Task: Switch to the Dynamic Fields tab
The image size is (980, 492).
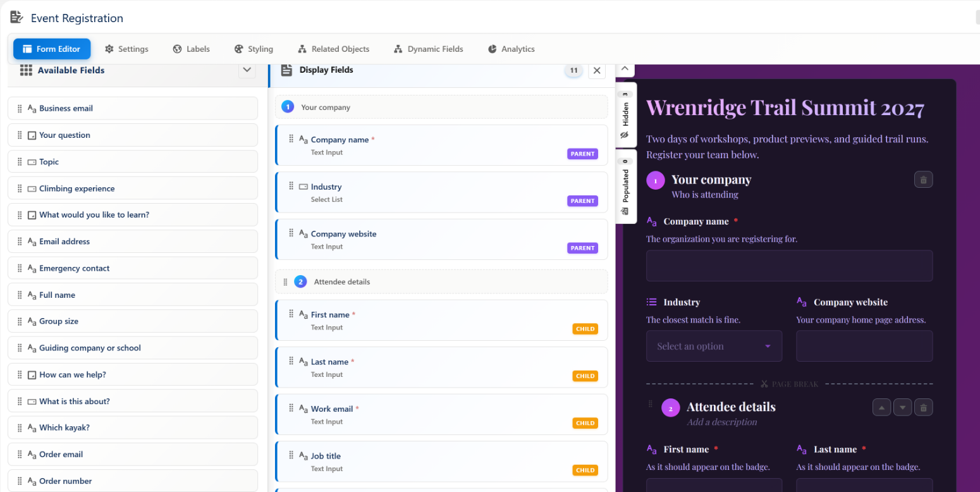Action: (x=429, y=49)
